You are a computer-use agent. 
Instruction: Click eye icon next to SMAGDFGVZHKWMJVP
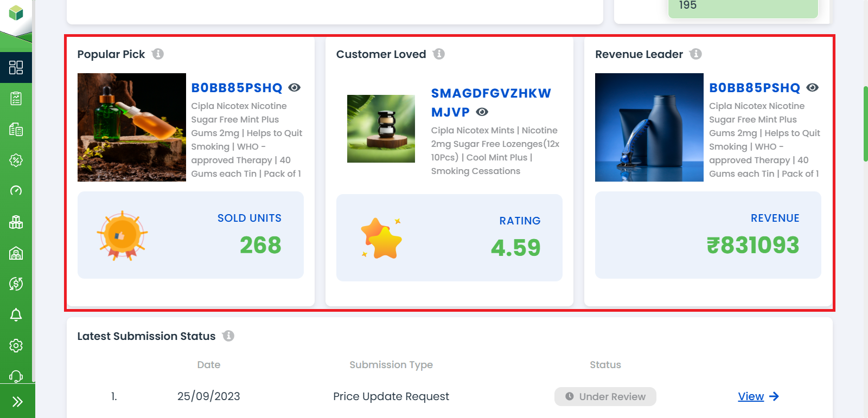click(482, 112)
